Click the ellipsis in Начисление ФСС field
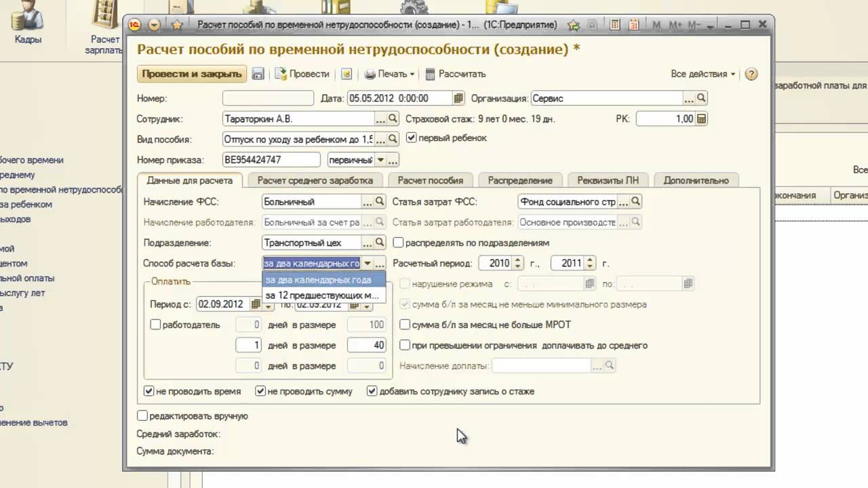 [x=367, y=201]
